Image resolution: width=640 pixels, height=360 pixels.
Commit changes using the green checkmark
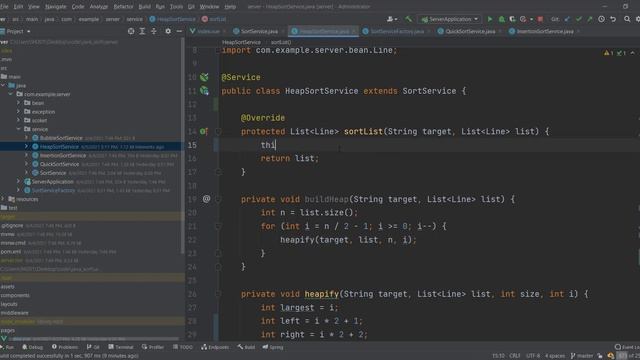(x=579, y=19)
